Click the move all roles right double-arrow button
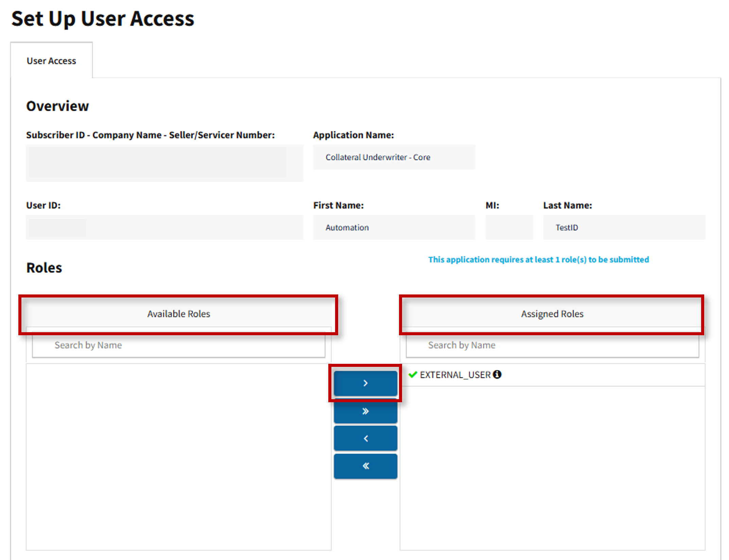The image size is (729, 560). (x=365, y=411)
